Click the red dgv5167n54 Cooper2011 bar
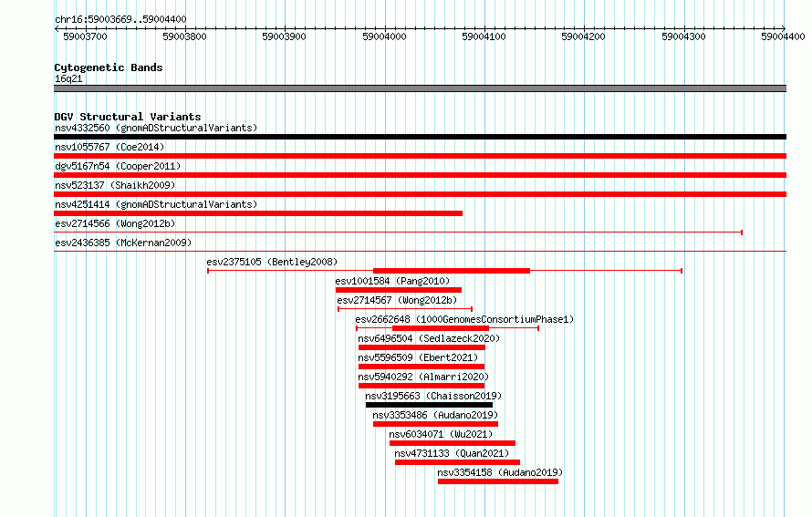This screenshot has height=517, width=812. [x=420, y=175]
